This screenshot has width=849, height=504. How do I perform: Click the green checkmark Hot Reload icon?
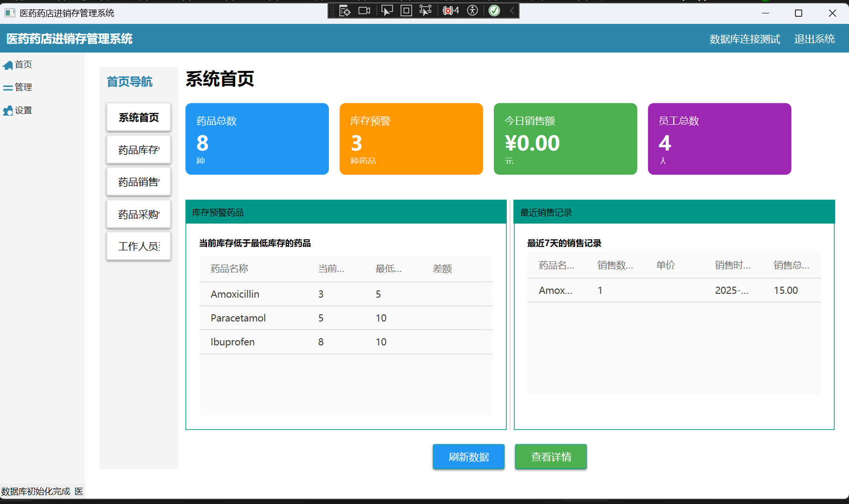pos(494,11)
